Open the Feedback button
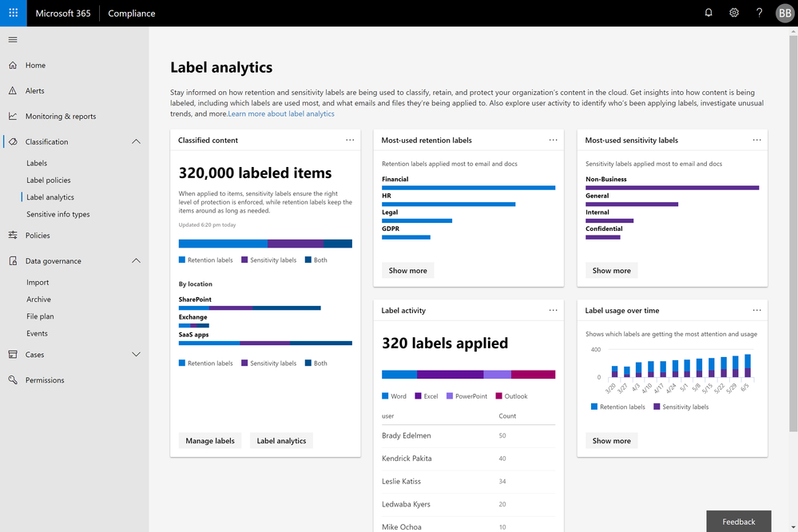Image resolution: width=798 pixels, height=532 pixels. point(738,522)
